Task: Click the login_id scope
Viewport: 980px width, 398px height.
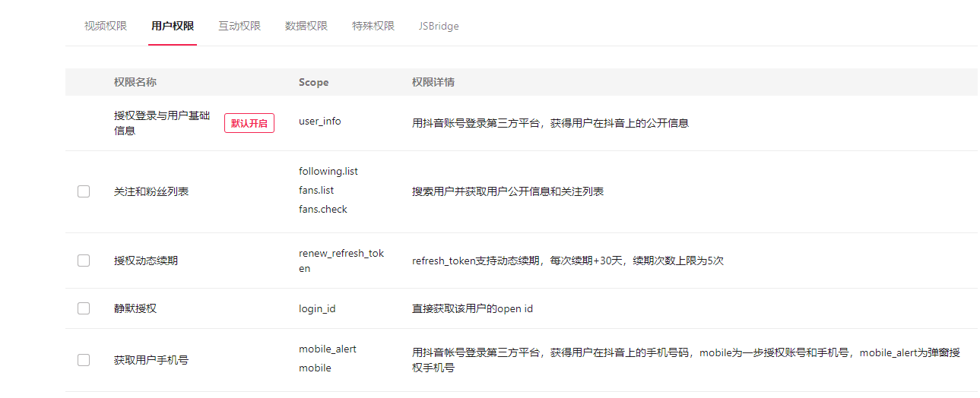Action: (x=317, y=308)
